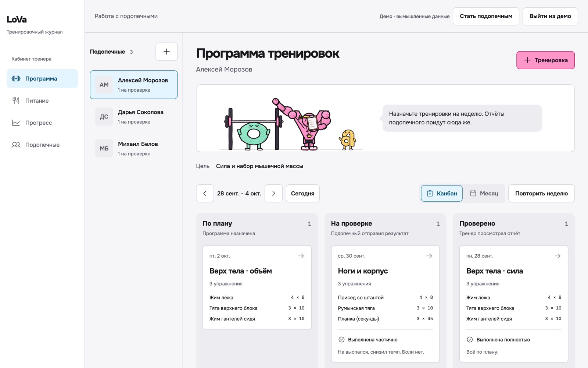Click the ДС avatar of Дарья Соколова
The image size is (588, 368).
point(104,117)
